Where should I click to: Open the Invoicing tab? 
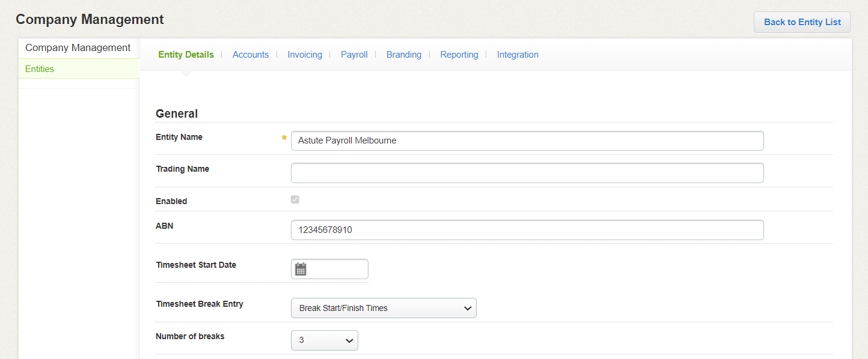point(305,55)
